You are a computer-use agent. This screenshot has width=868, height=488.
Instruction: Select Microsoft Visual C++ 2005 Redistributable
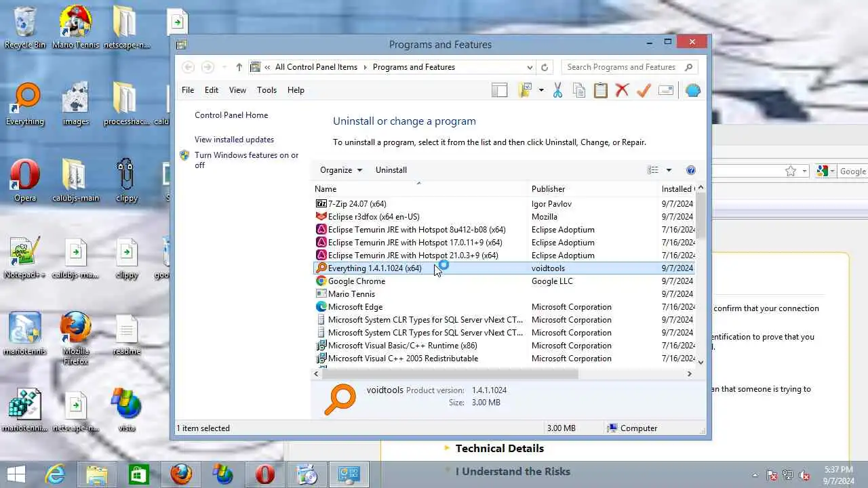click(504, 359)
